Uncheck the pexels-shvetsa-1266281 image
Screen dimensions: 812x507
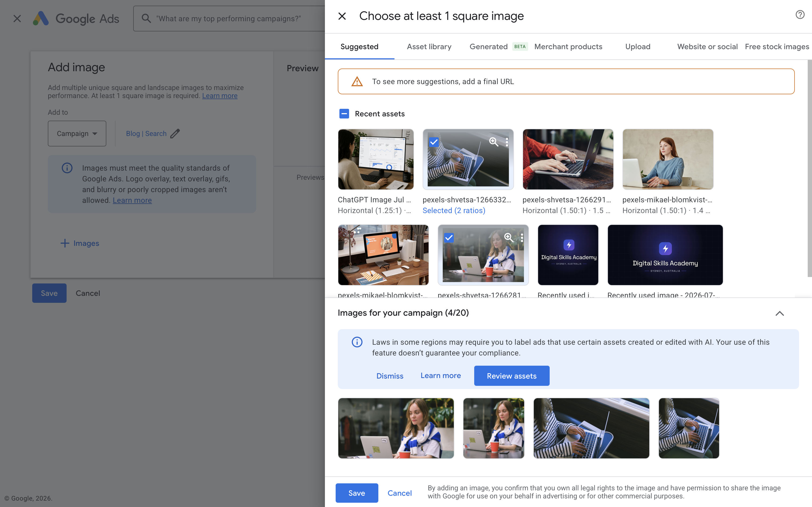[x=449, y=238]
